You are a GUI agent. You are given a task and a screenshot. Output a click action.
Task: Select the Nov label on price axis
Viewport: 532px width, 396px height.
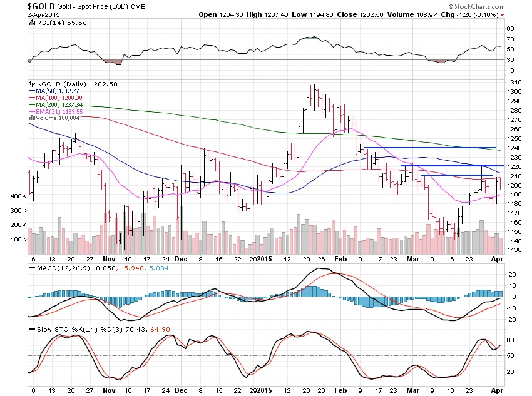[x=109, y=259]
